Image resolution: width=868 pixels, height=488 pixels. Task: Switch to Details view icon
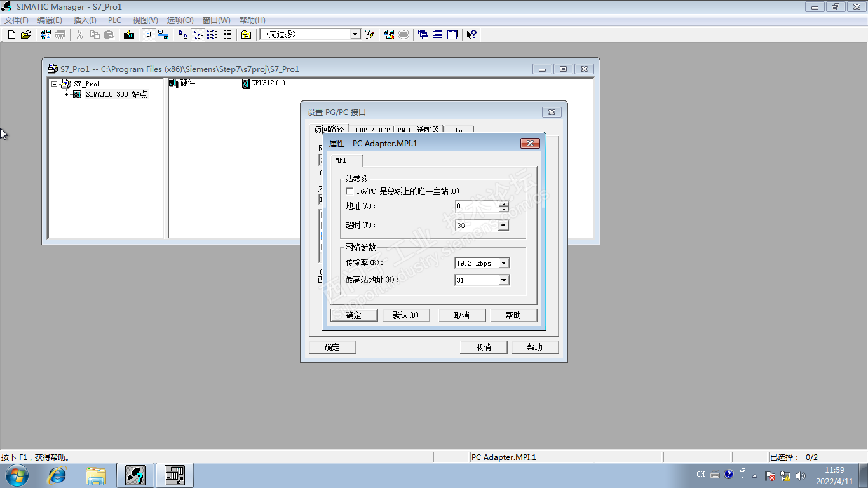point(227,35)
